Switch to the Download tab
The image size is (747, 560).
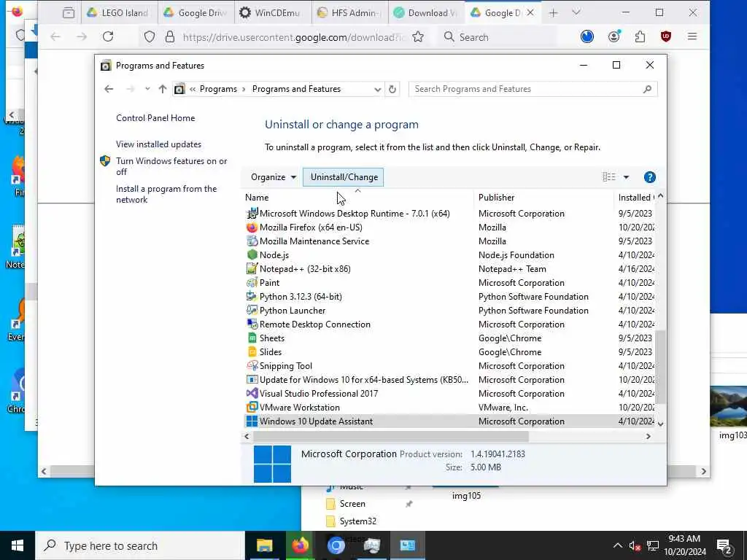point(426,13)
